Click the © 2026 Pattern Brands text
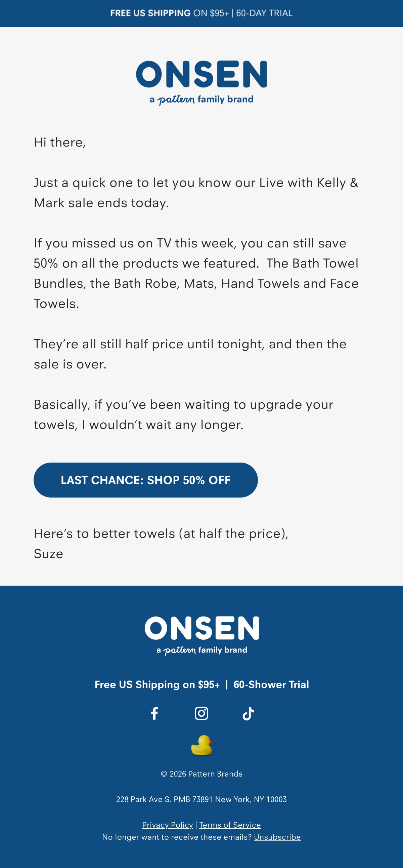The height and width of the screenshot is (868, 403). click(x=201, y=774)
